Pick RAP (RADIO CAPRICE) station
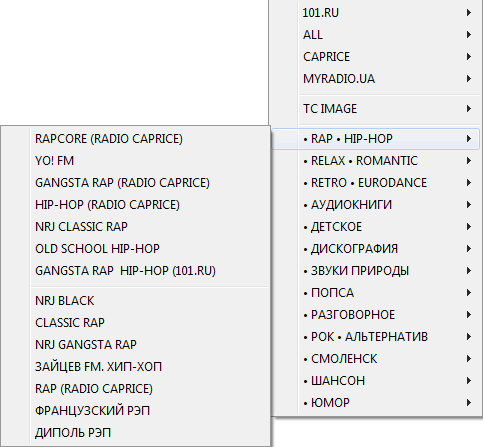Screen dimensions: 485x447 [x=135, y=389]
